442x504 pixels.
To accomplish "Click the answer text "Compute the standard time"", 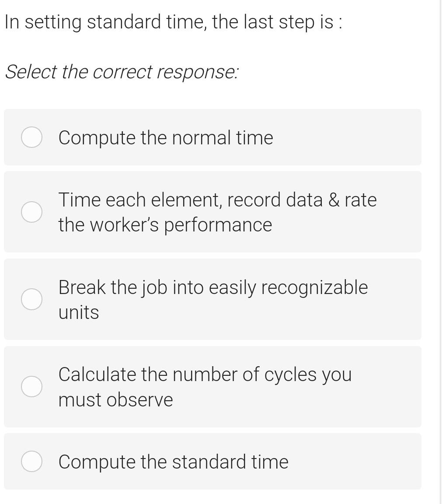I will [x=173, y=461].
